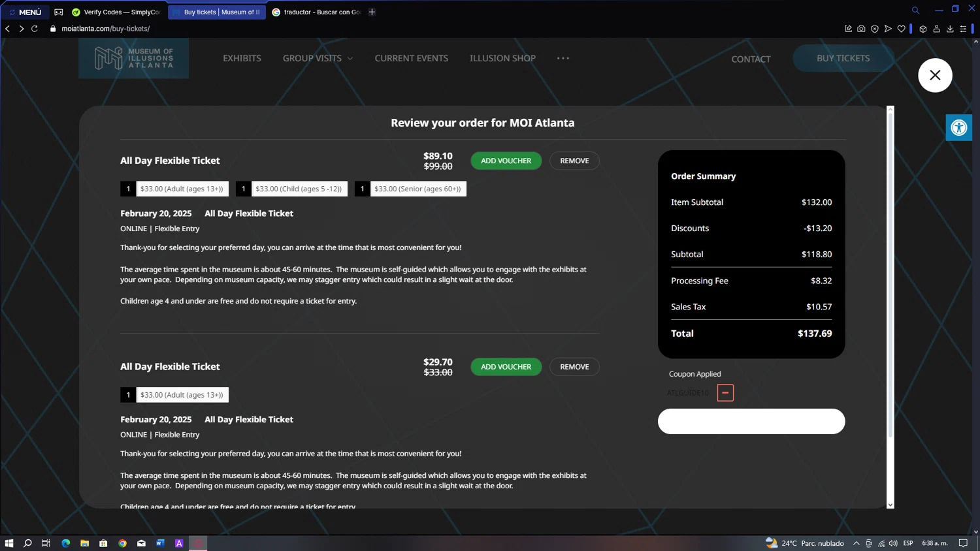Open Windows taskbar search

(27, 543)
